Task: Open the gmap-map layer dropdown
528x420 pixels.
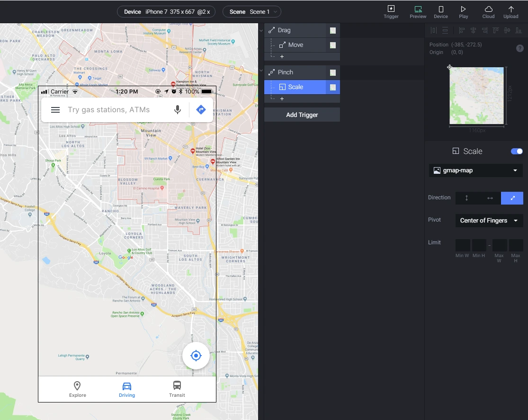Action: click(475, 170)
